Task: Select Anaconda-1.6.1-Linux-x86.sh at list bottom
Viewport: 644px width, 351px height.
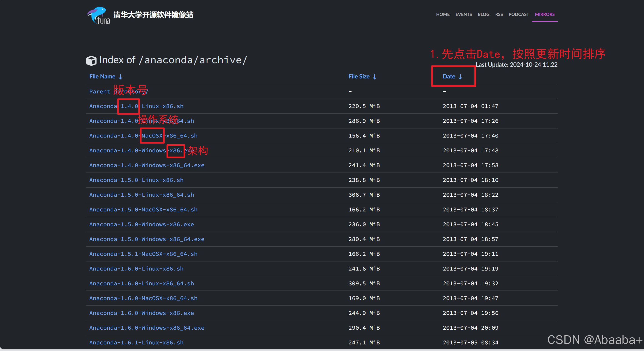Action: click(x=136, y=342)
